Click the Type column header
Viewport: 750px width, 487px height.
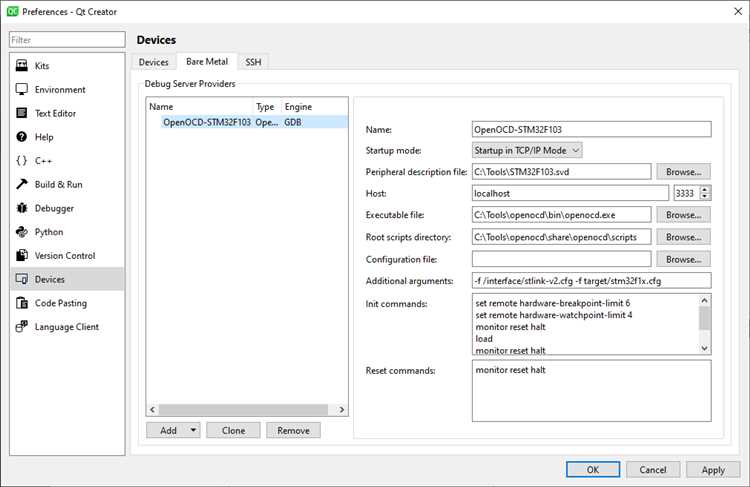[x=266, y=107]
